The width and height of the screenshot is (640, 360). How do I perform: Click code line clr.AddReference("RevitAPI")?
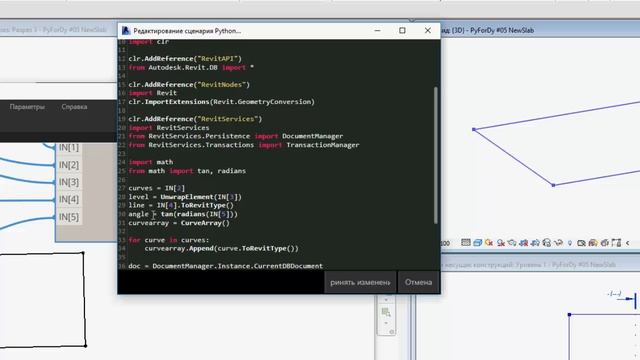pyautogui.click(x=185, y=59)
